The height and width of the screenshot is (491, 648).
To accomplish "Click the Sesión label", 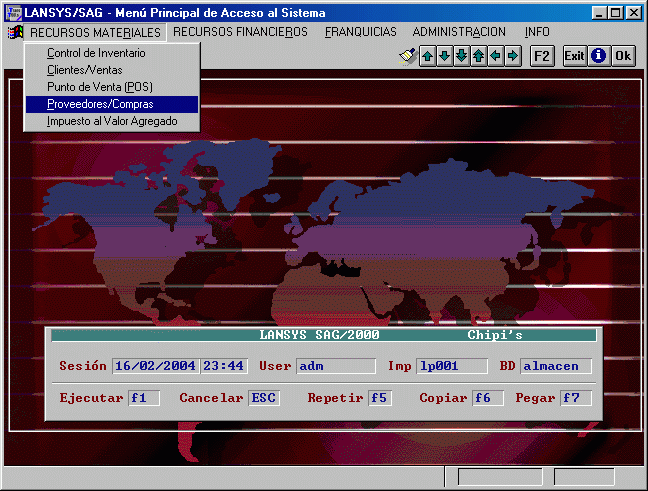I will coord(83,366).
